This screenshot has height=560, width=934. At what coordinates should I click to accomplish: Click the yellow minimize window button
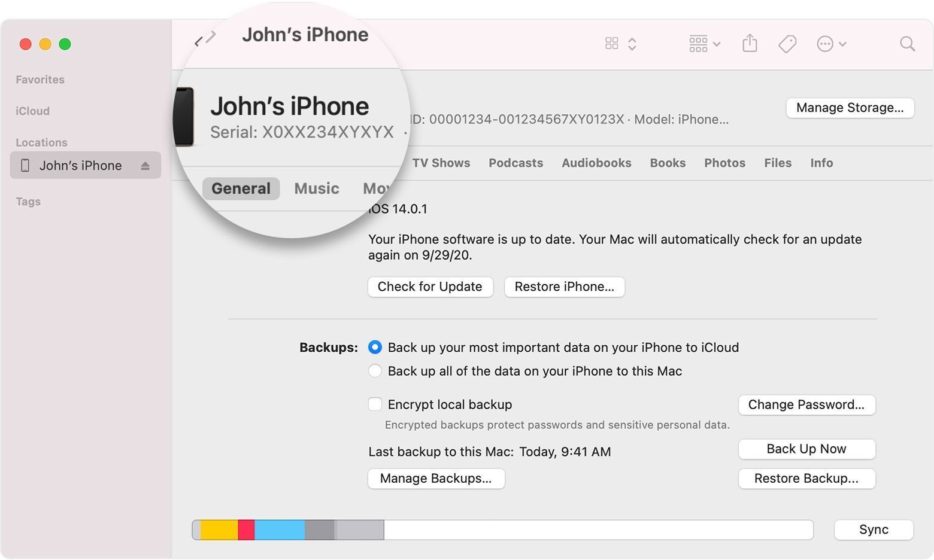click(45, 44)
